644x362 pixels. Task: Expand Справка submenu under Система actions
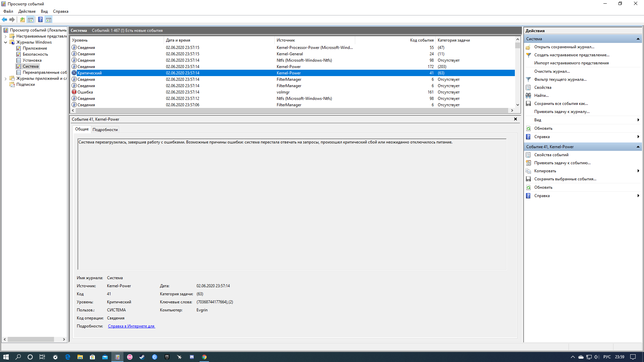pos(638,137)
